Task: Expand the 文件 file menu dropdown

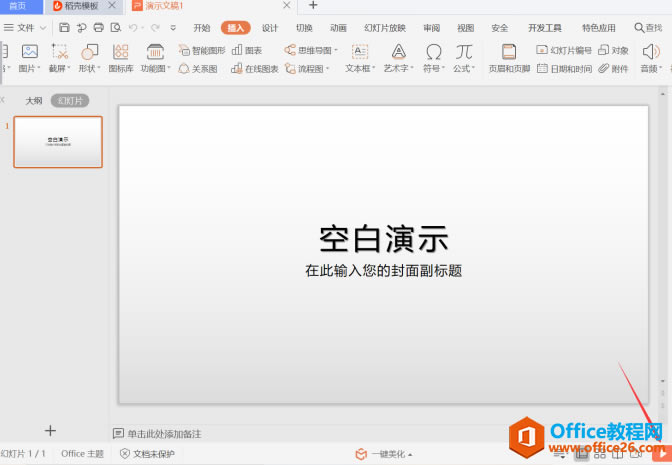Action: [x=26, y=28]
